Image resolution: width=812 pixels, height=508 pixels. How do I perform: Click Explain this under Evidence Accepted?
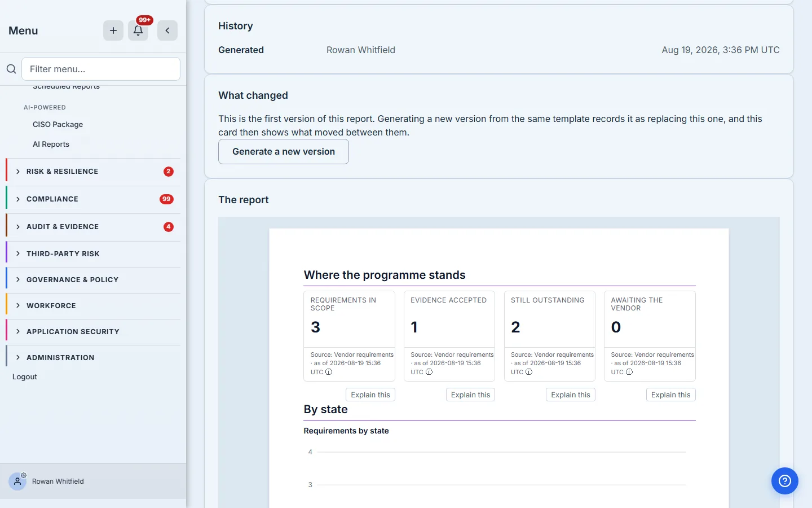tap(470, 395)
